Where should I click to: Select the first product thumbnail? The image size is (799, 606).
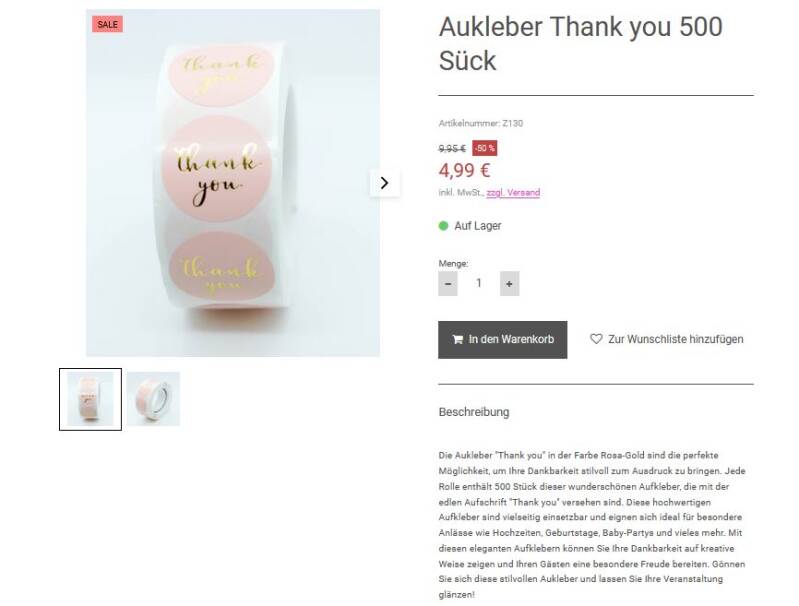(90, 399)
